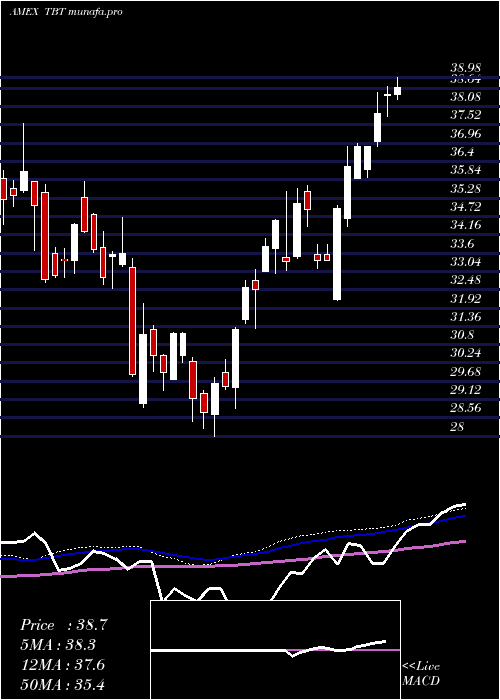
Task: Select the 33.04 price axis label
Action: coord(466,262)
